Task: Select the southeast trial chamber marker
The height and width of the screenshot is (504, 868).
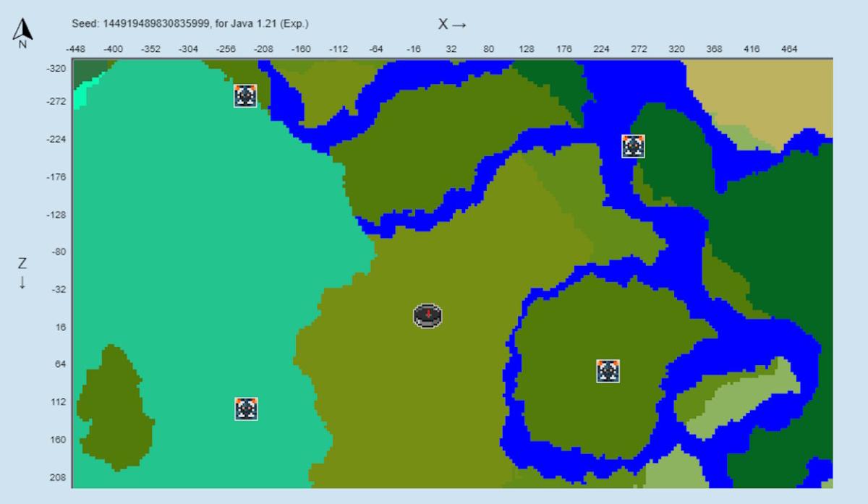Action: tap(608, 371)
